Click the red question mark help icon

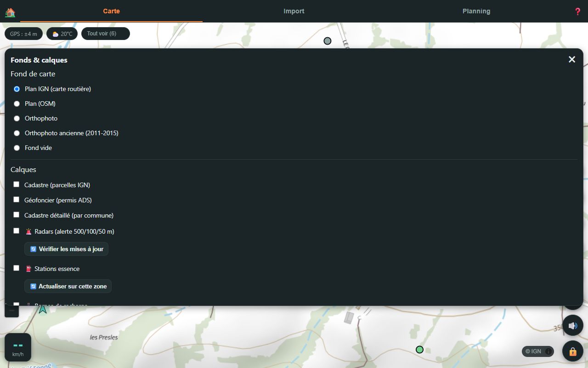click(577, 11)
